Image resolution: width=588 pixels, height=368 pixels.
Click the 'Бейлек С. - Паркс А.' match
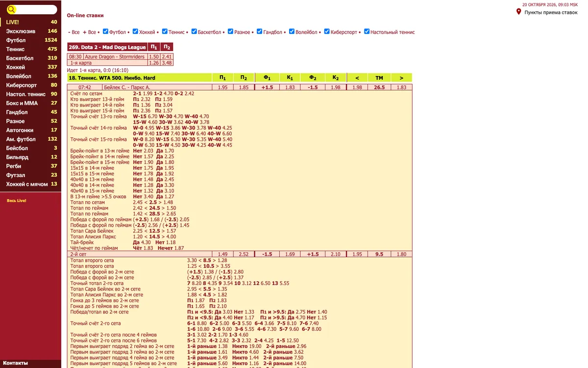(127, 87)
